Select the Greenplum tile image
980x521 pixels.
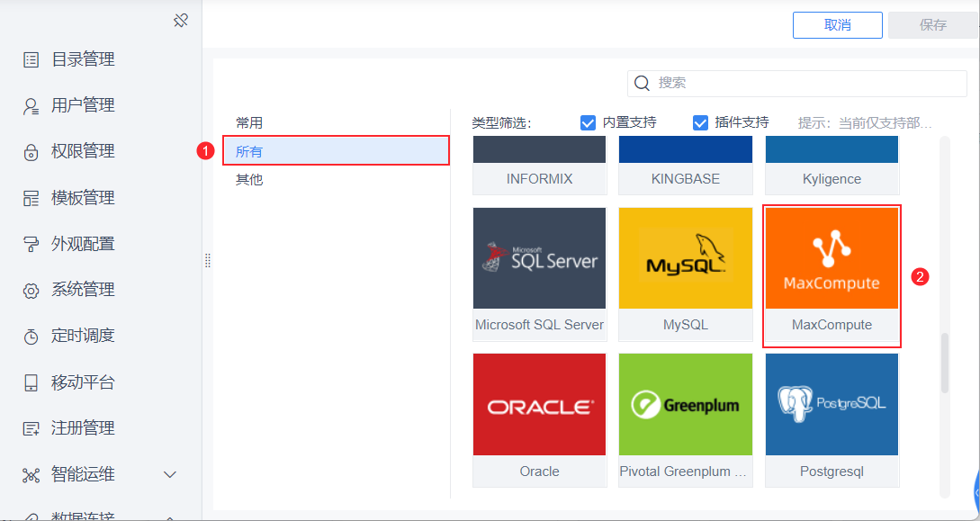pyautogui.click(x=686, y=405)
